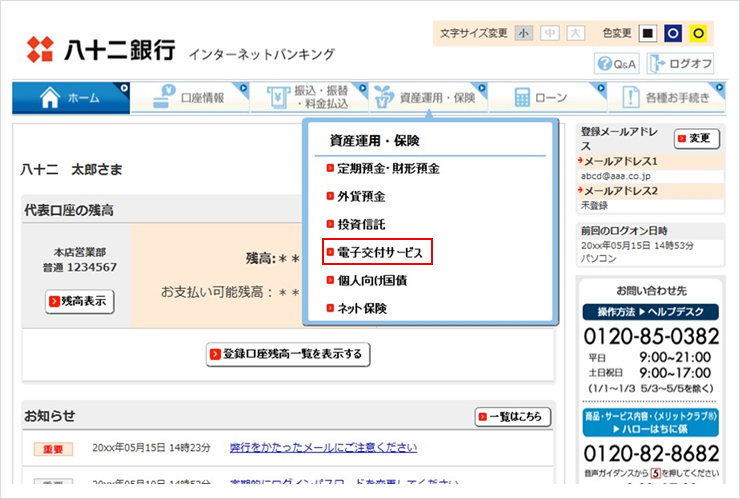Set text size to 小

(x=523, y=33)
